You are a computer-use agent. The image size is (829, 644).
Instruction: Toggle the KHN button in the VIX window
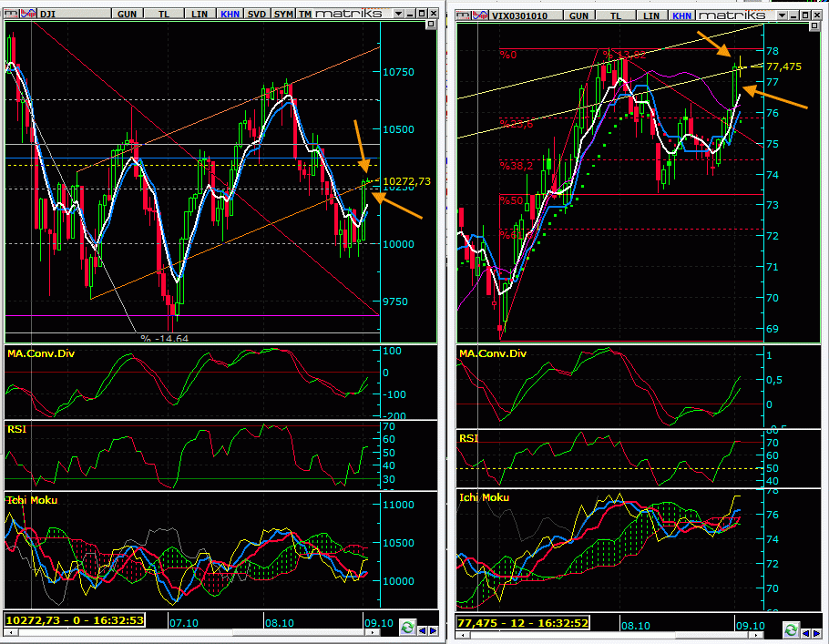tap(682, 15)
